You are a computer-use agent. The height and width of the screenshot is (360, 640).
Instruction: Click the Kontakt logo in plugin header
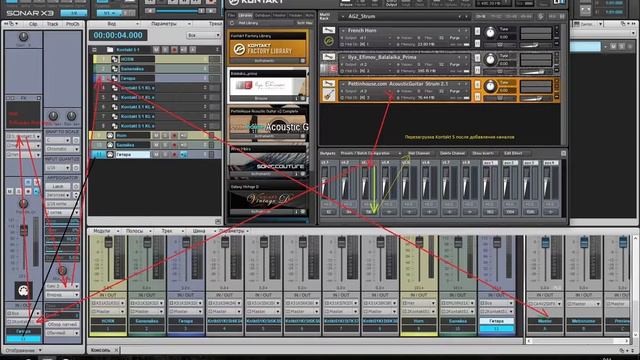(234, 2)
